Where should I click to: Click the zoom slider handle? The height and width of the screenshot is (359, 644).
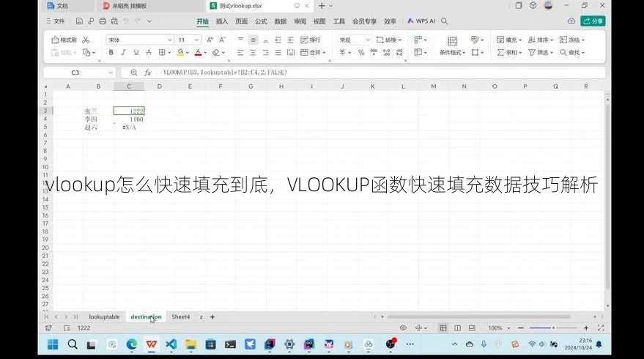553,327
